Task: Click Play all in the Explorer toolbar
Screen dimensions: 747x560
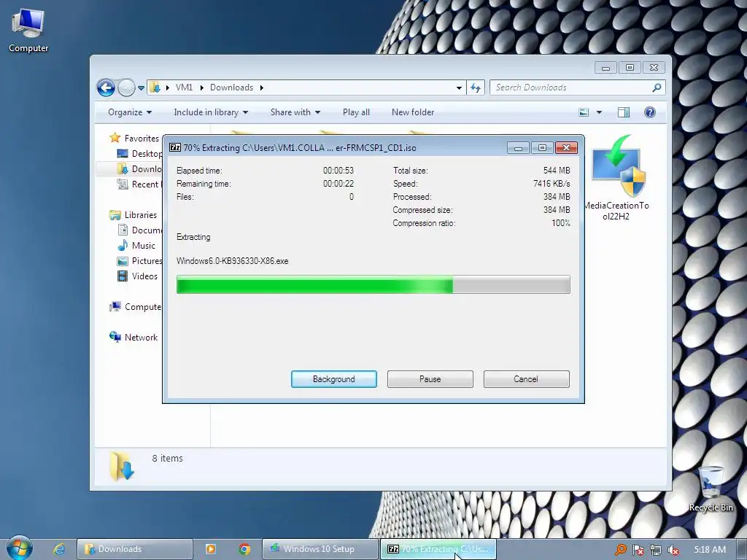Action: (x=356, y=112)
